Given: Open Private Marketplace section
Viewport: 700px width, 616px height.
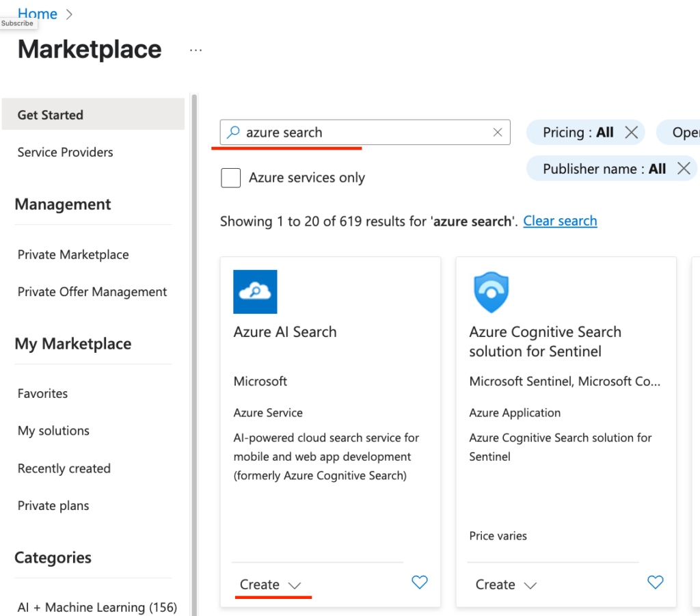Looking at the screenshot, I should pos(73,254).
